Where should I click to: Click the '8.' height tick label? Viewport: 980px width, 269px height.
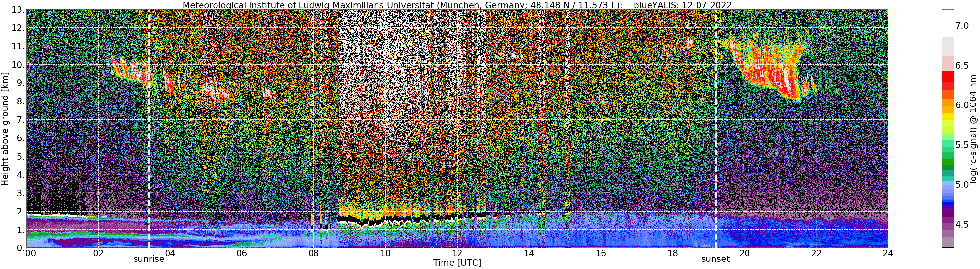click(x=21, y=101)
